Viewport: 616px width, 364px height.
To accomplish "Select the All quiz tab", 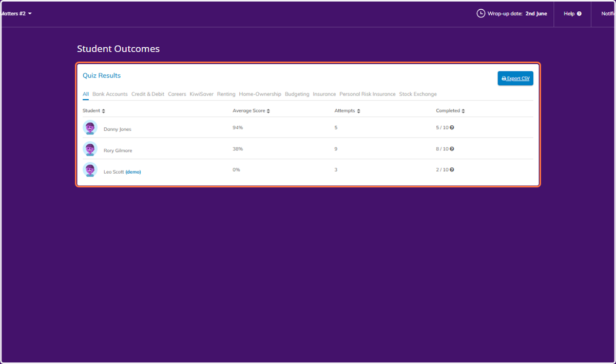I will [x=86, y=94].
